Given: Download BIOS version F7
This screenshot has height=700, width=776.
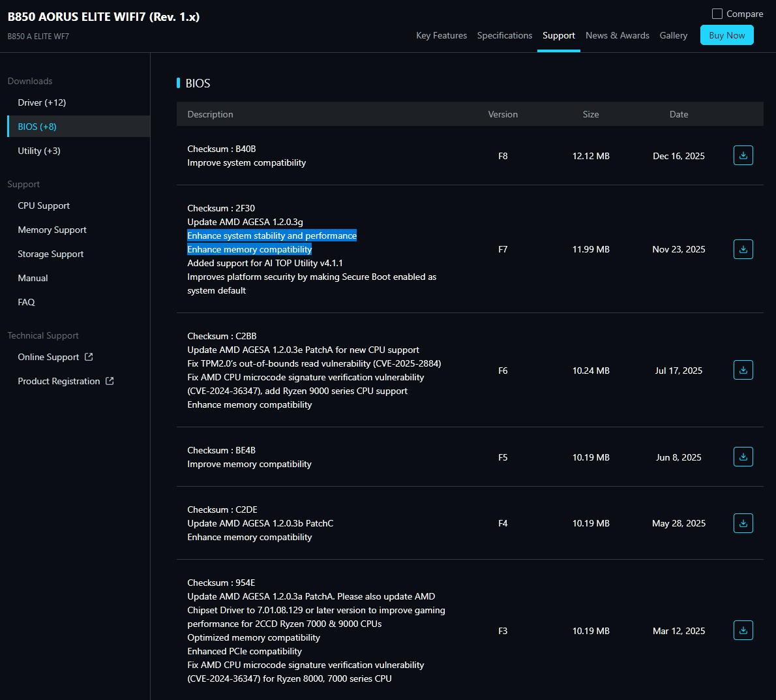Looking at the screenshot, I should pyautogui.click(x=743, y=249).
